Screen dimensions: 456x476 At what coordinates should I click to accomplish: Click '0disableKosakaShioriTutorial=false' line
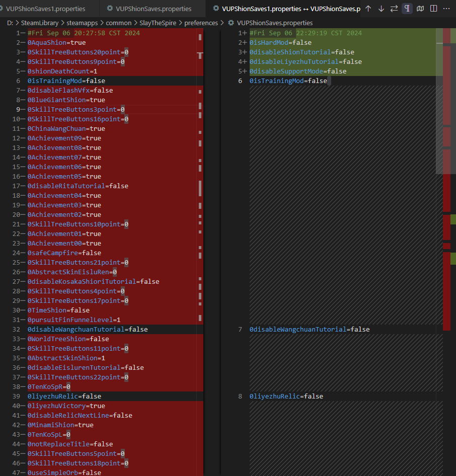point(94,282)
